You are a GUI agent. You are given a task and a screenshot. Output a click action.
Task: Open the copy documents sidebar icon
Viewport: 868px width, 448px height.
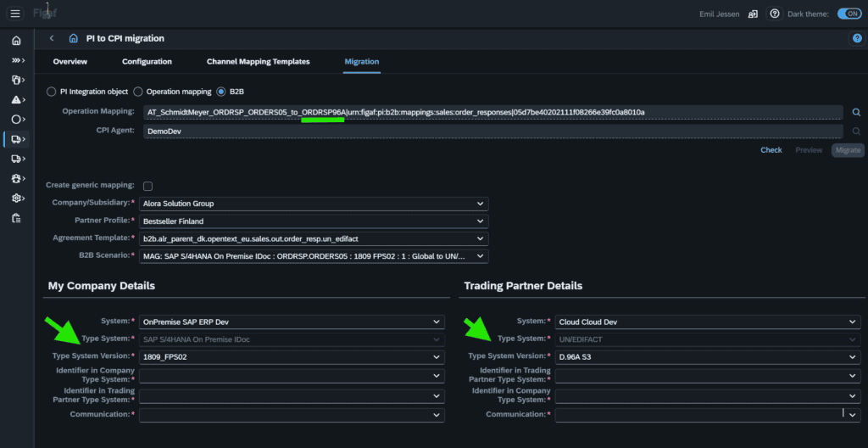18,80
